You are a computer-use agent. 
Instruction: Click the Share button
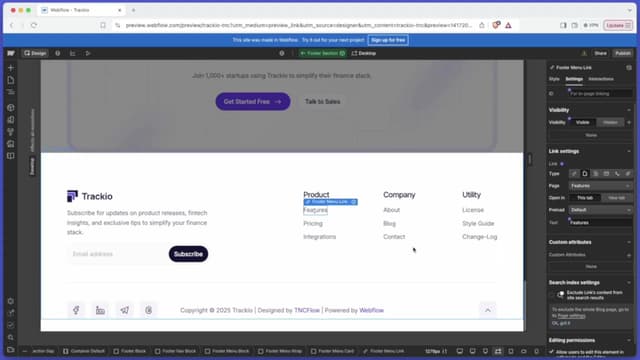pyautogui.click(x=600, y=53)
